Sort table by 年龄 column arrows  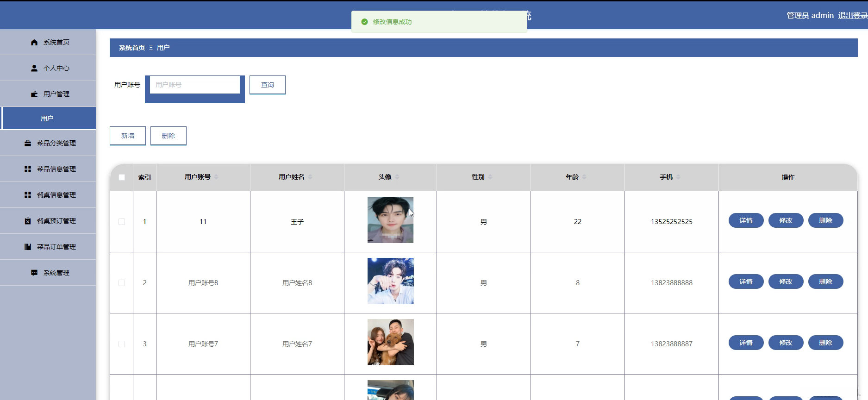click(584, 177)
